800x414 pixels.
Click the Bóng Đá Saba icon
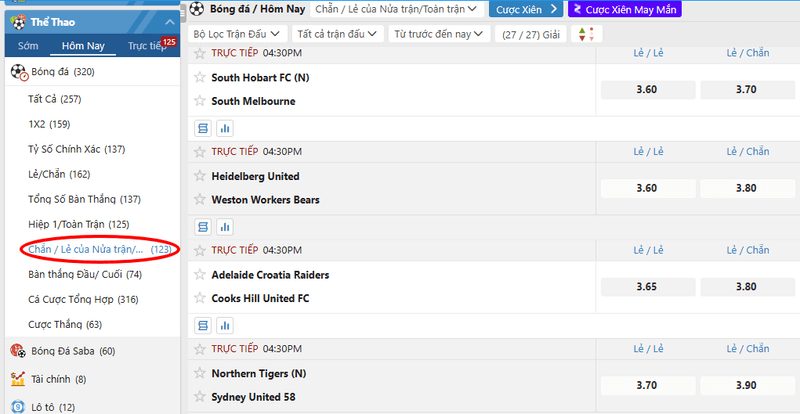click(18, 351)
